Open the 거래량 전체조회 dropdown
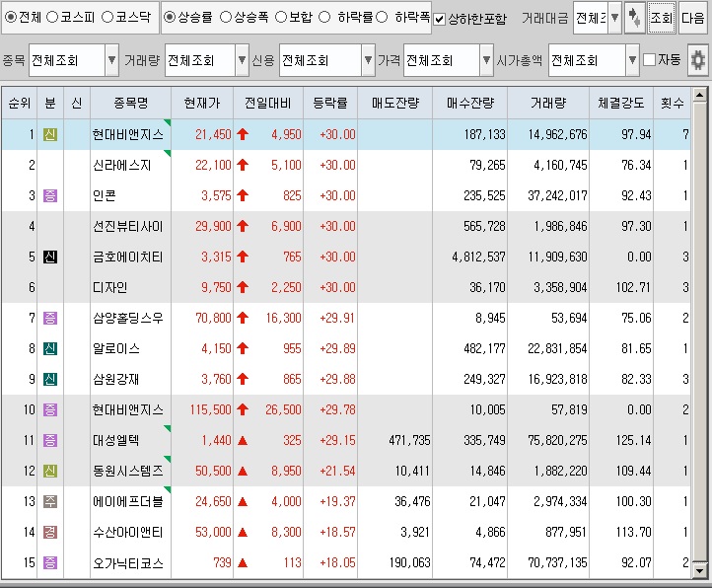712x588 pixels. point(242,60)
